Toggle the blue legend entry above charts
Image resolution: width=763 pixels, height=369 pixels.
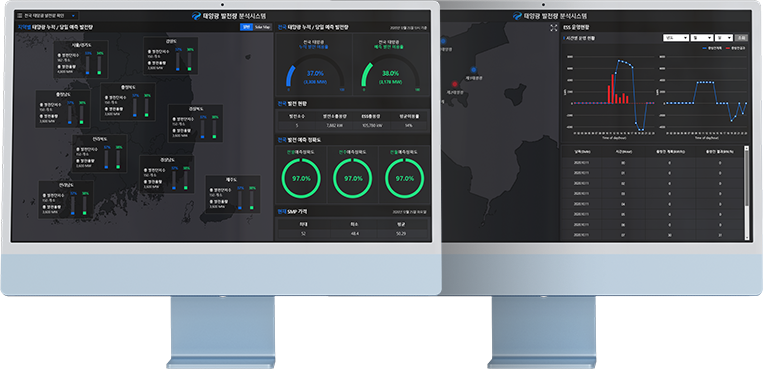pyautogui.click(x=711, y=48)
